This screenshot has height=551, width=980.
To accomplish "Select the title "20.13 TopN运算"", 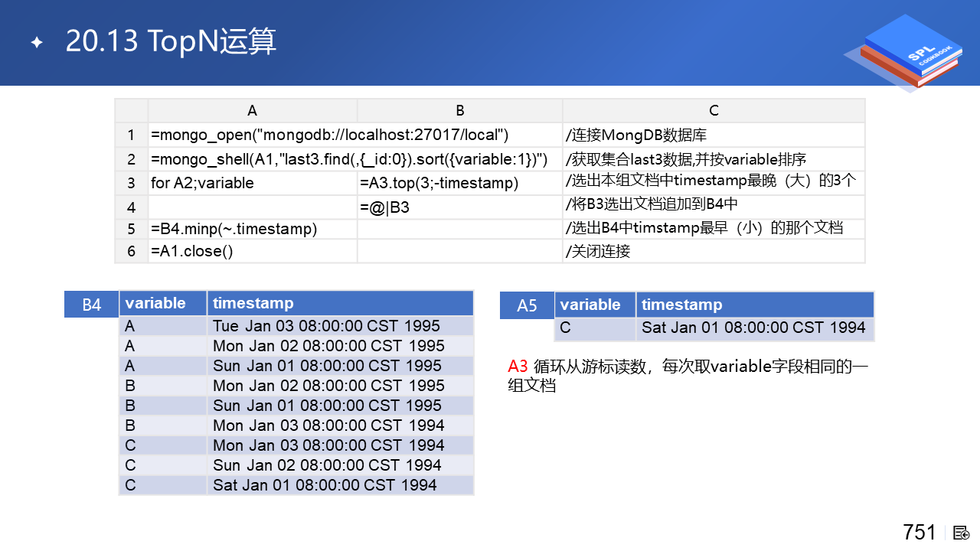I will coord(171,41).
